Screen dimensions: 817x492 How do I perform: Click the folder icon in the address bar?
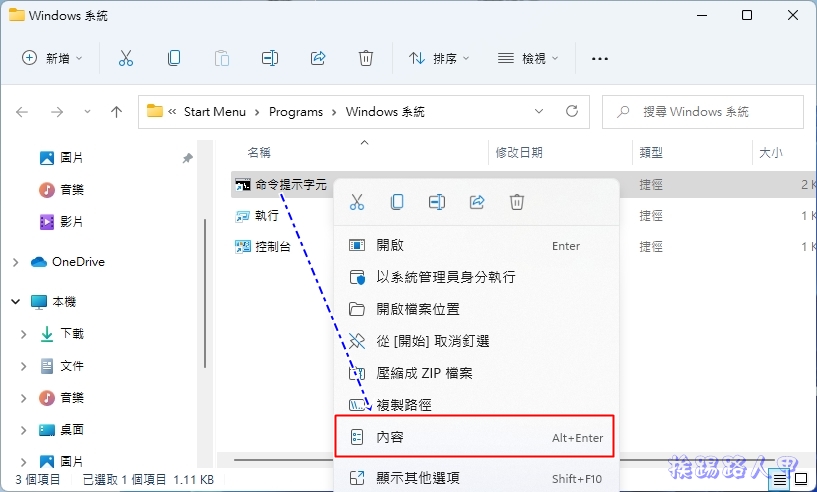pos(155,111)
